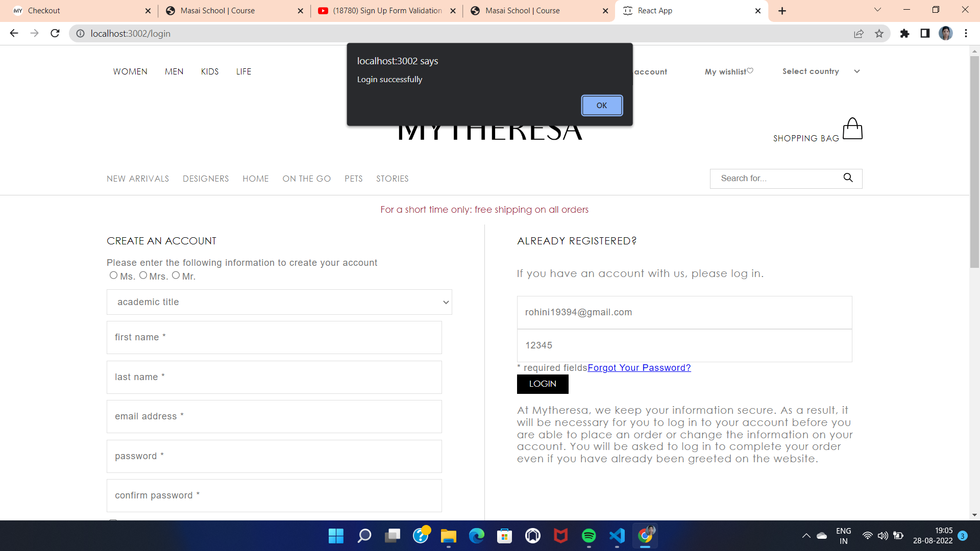Open Visual Studio Code from taskbar

coord(617,536)
